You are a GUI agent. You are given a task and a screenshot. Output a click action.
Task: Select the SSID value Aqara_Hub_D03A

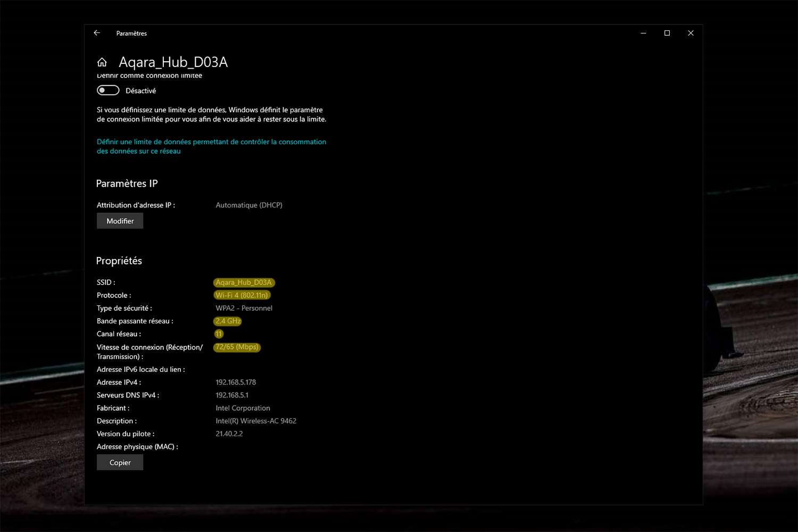coord(244,282)
